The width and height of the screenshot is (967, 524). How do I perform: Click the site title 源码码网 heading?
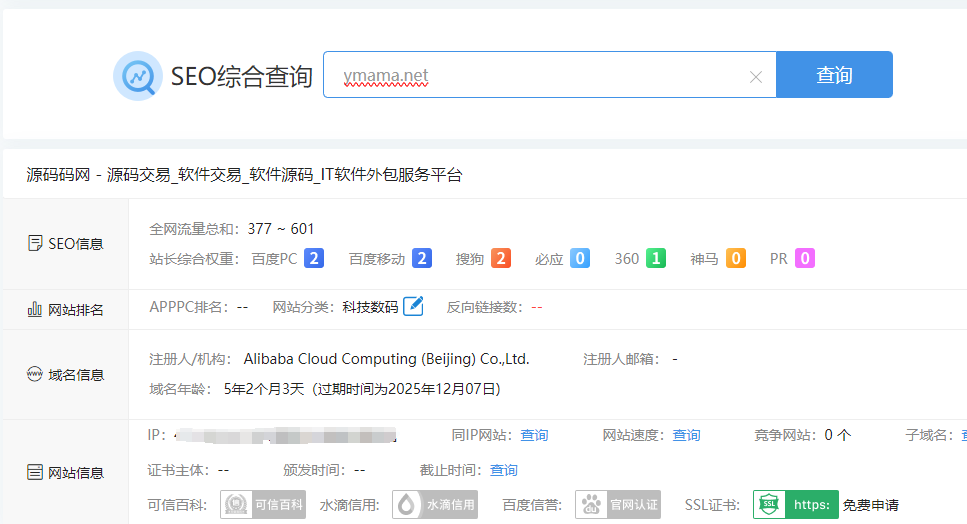tap(244, 175)
